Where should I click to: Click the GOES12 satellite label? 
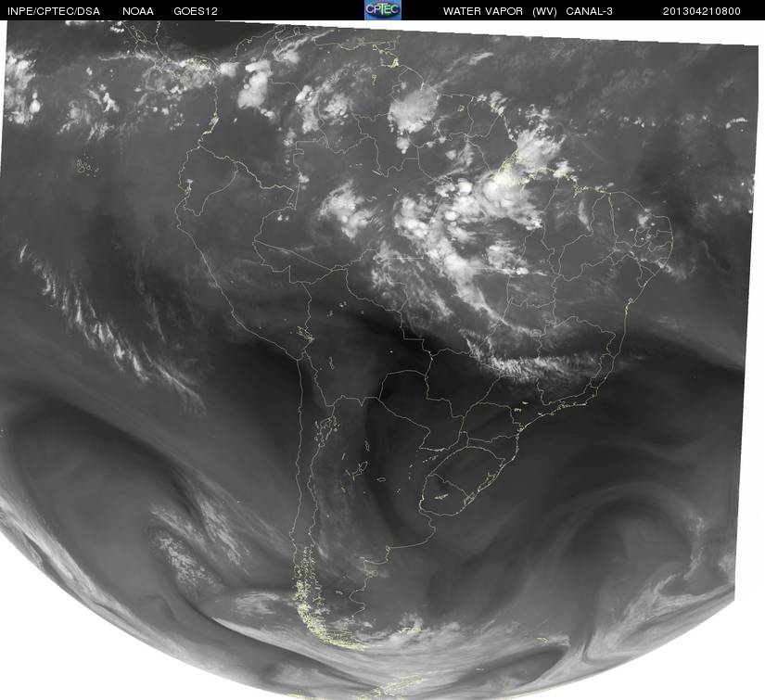click(196, 11)
